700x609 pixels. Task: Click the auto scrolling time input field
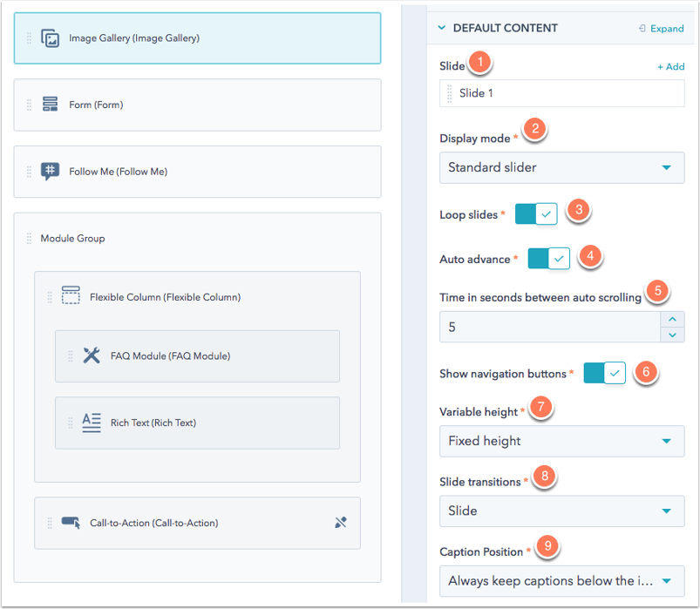click(550, 327)
